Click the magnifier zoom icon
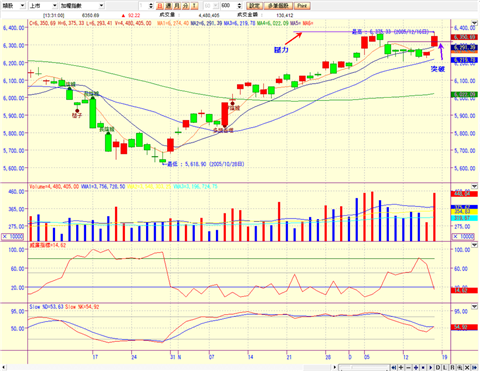Screen dimensions: 480x371 coord(459,367)
